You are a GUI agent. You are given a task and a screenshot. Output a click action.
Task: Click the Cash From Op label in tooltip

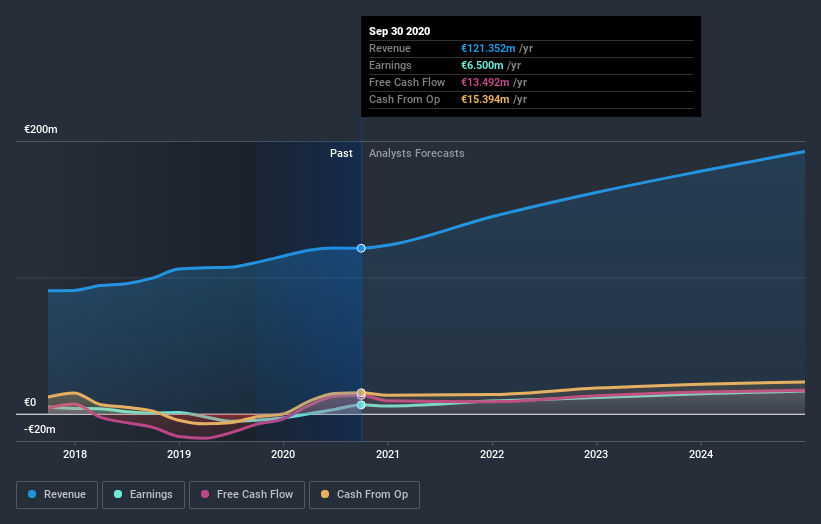404,99
